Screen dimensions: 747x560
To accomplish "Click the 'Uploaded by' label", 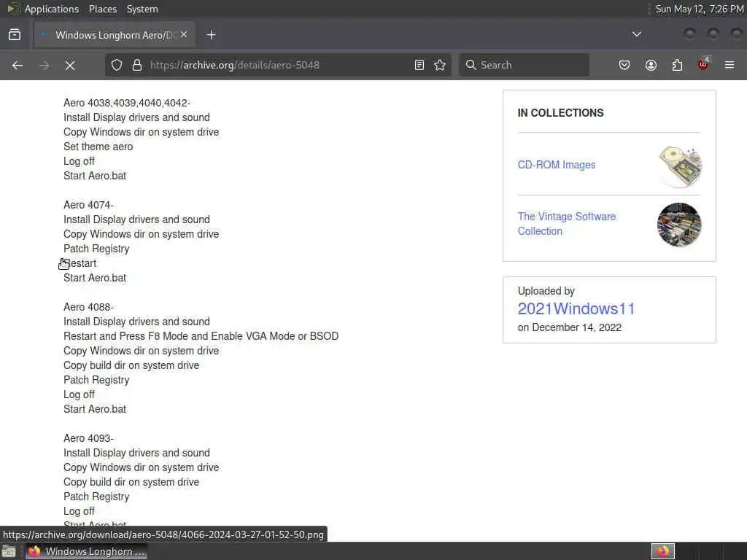I will [x=546, y=291].
